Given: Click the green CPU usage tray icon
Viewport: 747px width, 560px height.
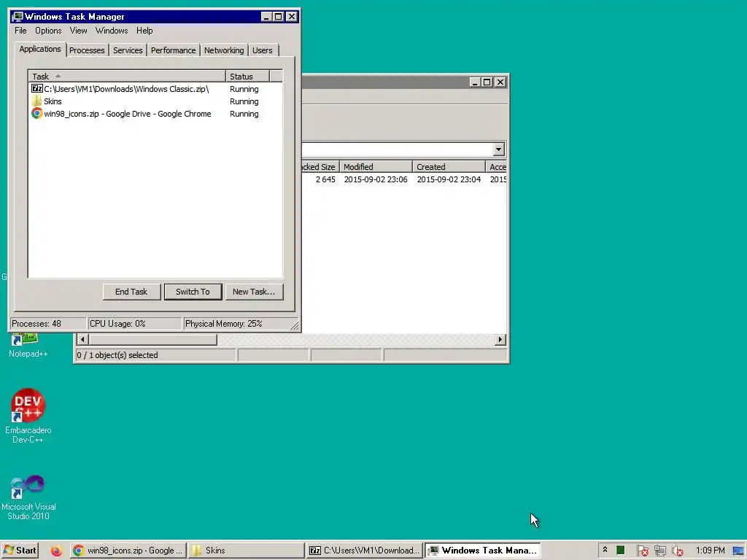Looking at the screenshot, I should tap(620, 551).
